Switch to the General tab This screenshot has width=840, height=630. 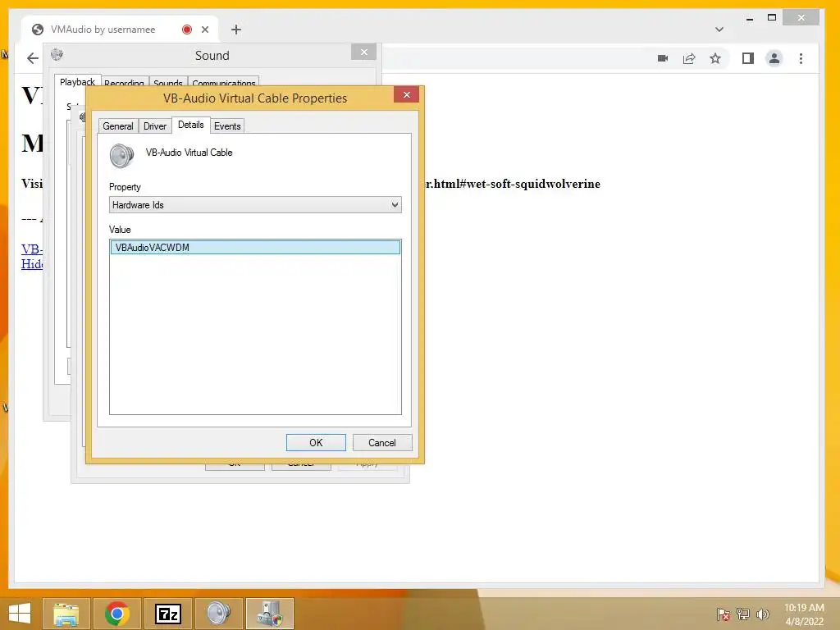coord(118,126)
